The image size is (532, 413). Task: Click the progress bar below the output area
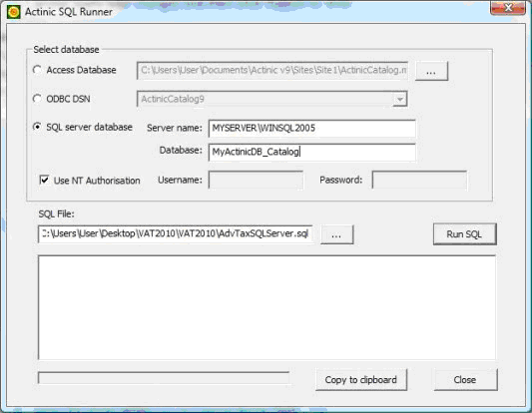[164, 378]
